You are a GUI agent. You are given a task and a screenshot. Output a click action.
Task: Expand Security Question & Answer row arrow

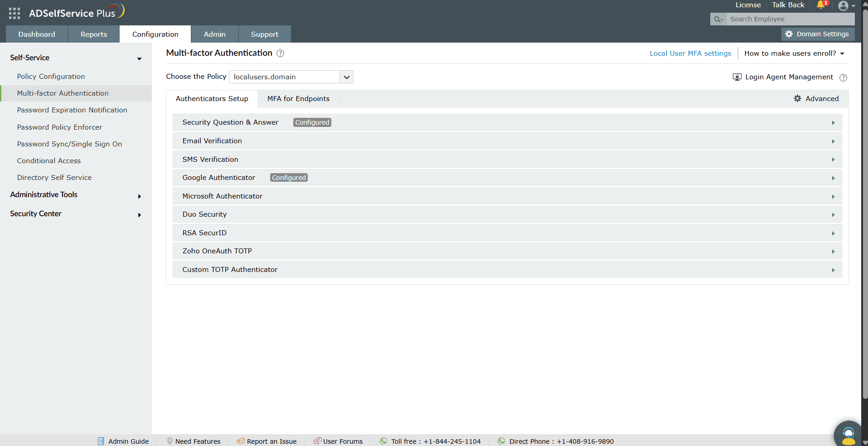[x=833, y=123]
